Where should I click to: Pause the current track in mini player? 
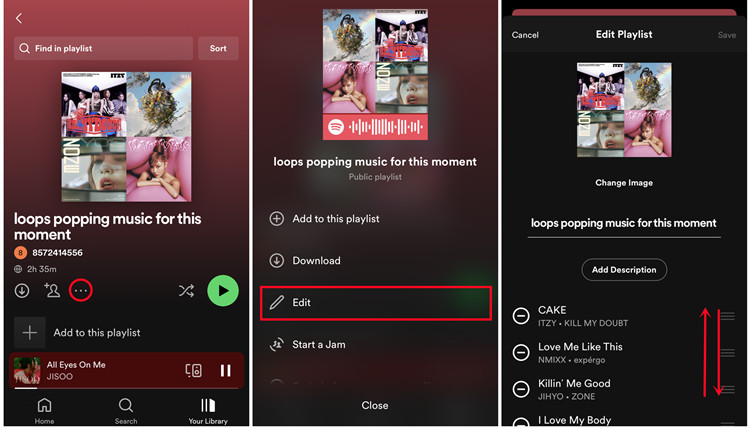[226, 371]
